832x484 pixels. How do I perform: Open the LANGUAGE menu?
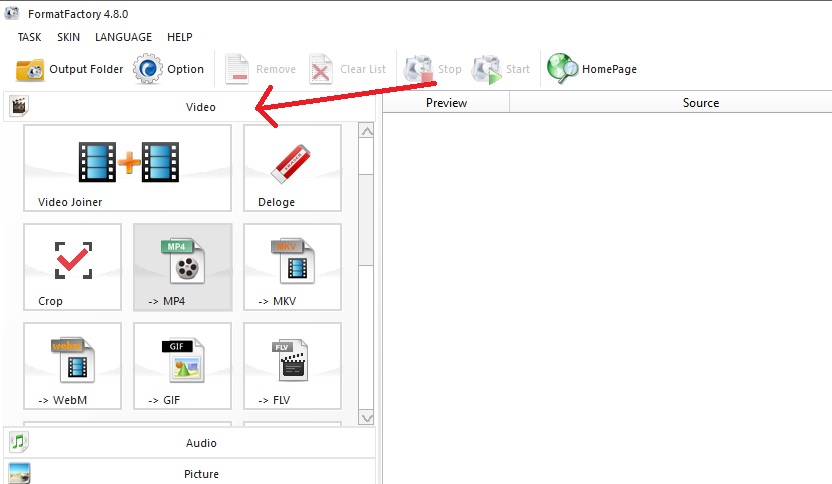tap(123, 37)
